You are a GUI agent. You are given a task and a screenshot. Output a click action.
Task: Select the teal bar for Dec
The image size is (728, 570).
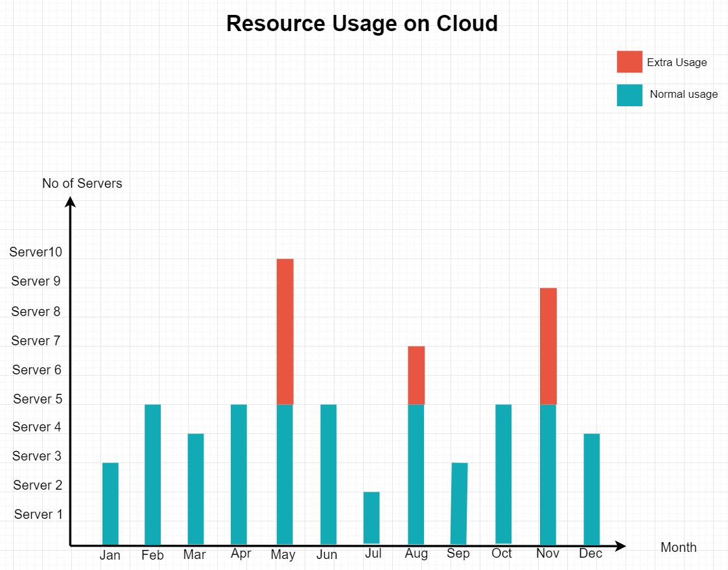[591, 489]
